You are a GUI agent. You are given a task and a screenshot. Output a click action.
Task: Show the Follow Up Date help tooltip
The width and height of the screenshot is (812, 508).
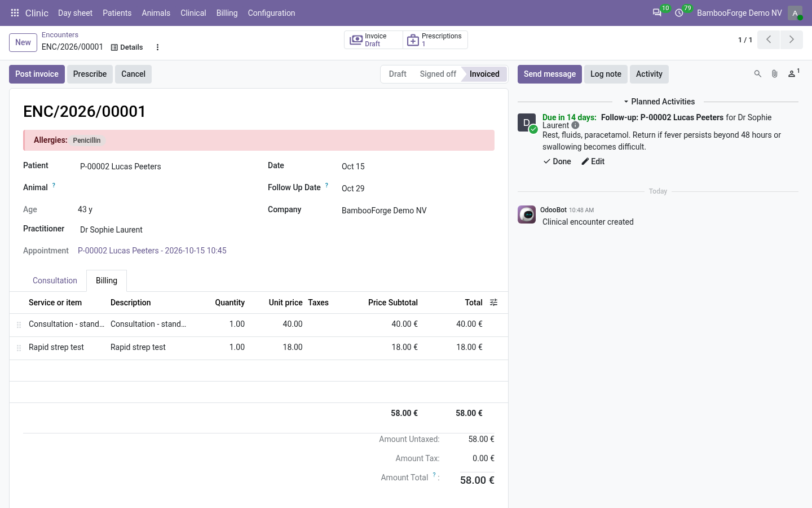coord(326,185)
